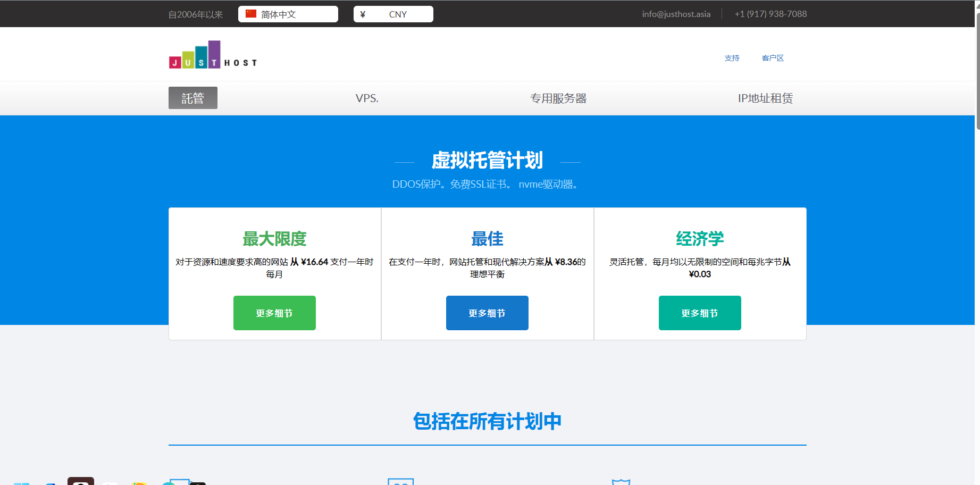Click the info@justhost.asia email address
The width and height of the screenshot is (980, 485).
tap(676, 14)
